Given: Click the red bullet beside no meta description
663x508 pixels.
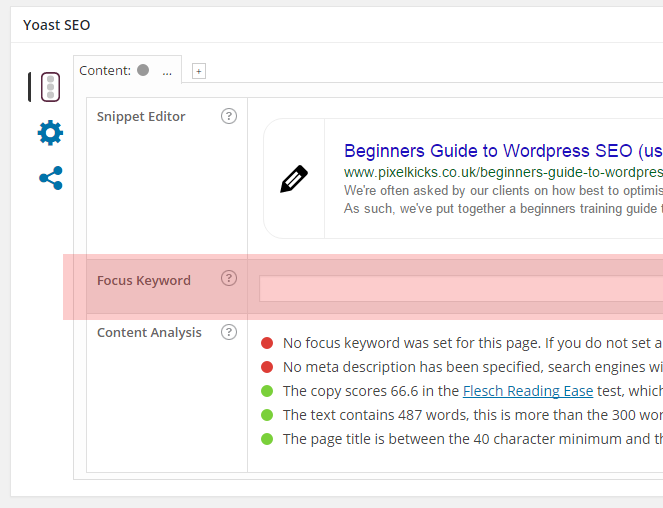Looking at the screenshot, I should pyautogui.click(x=267, y=367).
